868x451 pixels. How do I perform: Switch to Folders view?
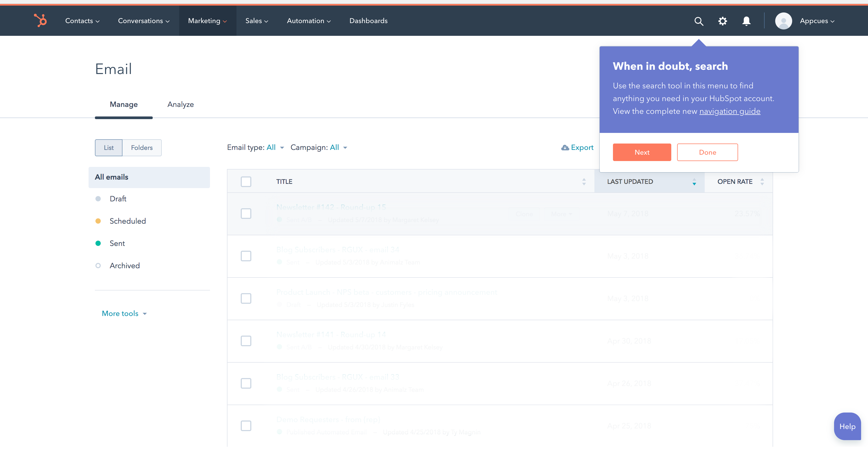(x=142, y=148)
